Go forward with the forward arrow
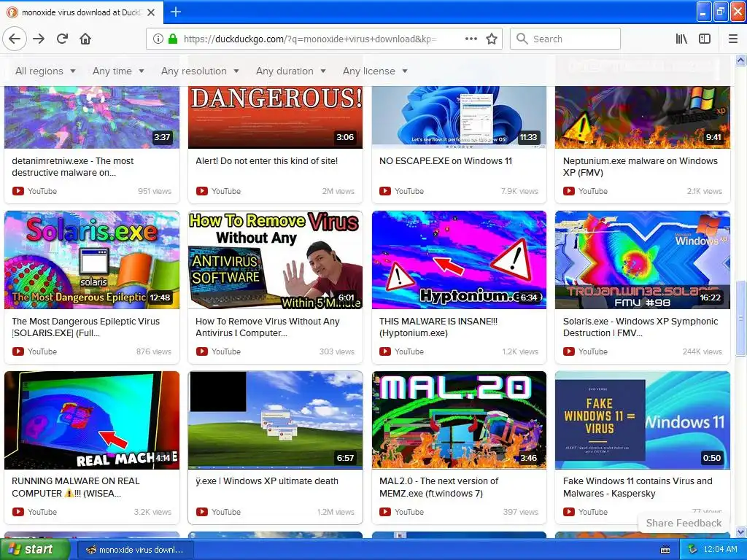The height and width of the screenshot is (560, 747). [39, 39]
